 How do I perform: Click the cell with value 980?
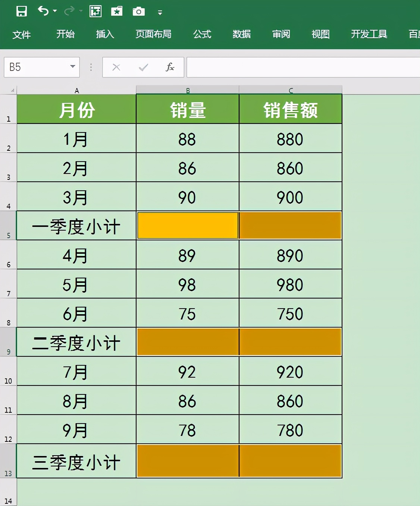[x=291, y=284]
